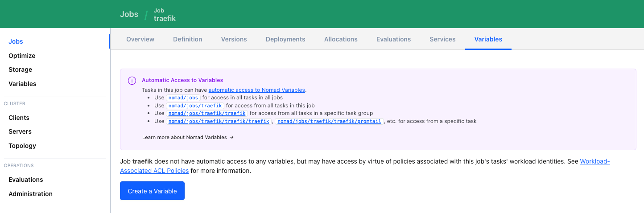This screenshot has height=213, width=644.
Task: Click the info icon in the Automatic Access notice
Action: [x=132, y=81]
